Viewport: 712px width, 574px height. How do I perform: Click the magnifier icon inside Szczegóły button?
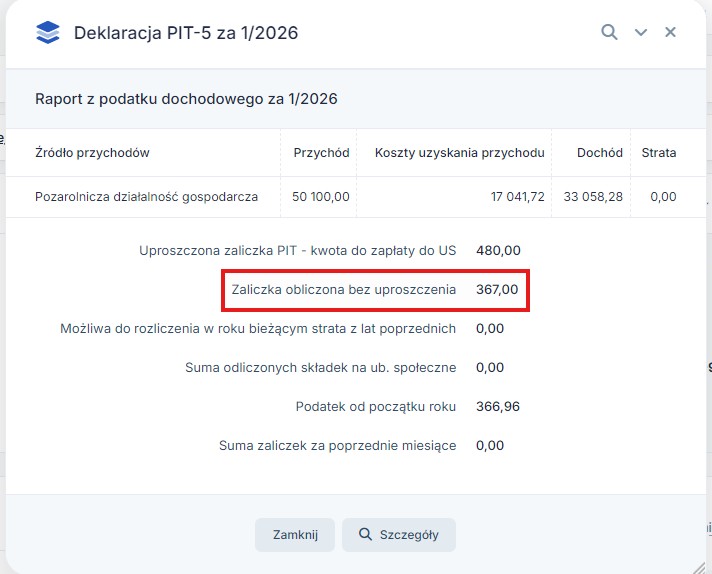365,535
